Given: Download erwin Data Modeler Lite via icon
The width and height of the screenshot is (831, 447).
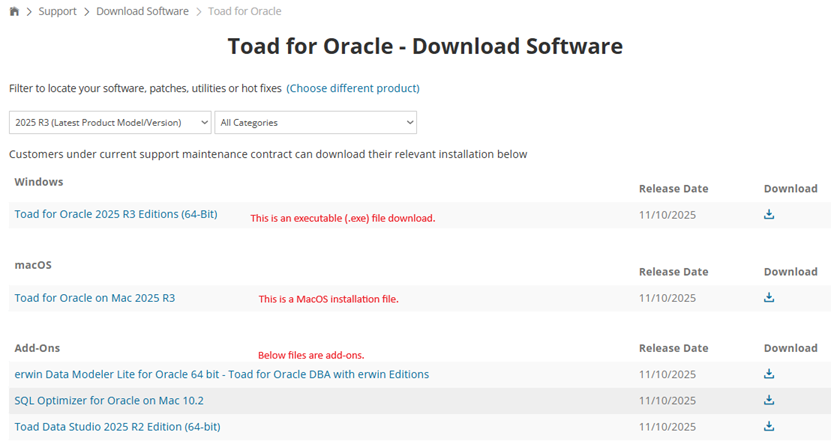Looking at the screenshot, I should pos(769,374).
